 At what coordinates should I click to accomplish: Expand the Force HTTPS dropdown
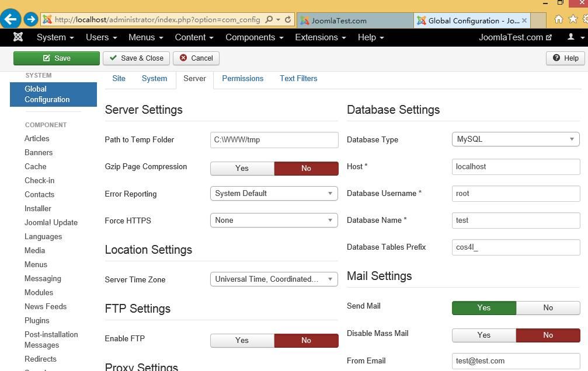point(274,220)
